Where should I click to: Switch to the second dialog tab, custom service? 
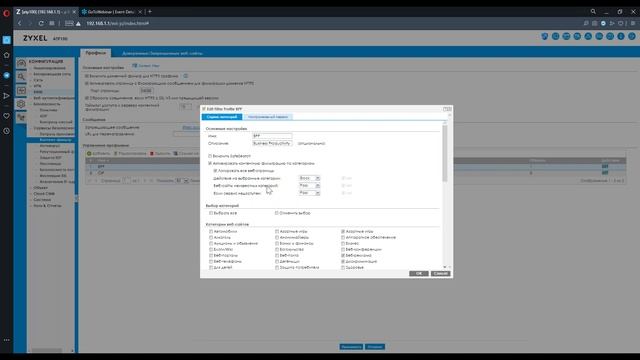[268, 117]
